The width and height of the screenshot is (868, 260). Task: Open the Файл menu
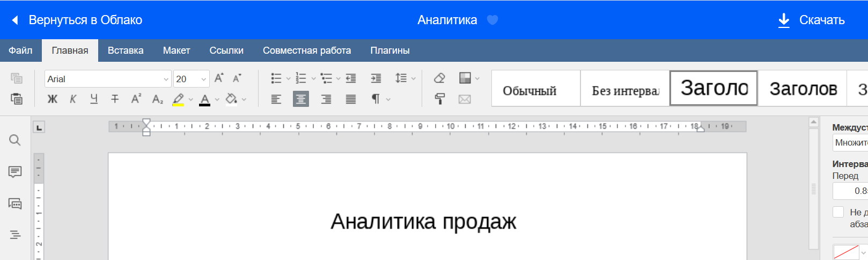[x=20, y=50]
